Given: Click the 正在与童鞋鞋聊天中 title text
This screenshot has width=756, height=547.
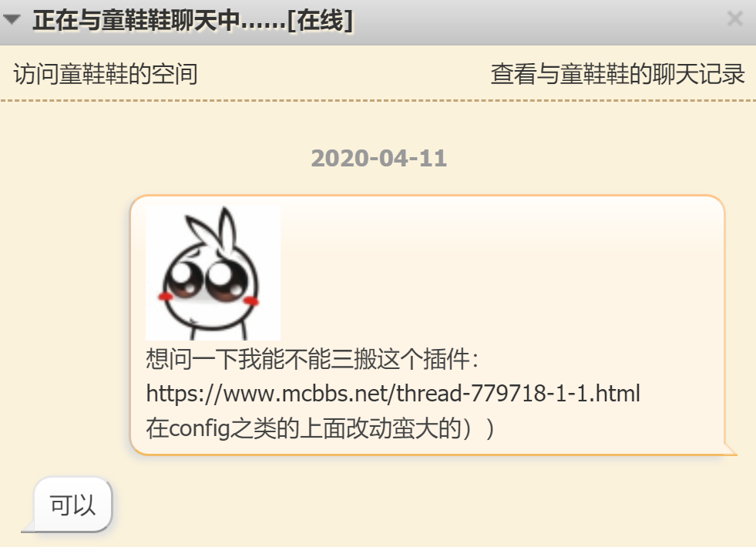Looking at the screenshot, I should (137, 21).
